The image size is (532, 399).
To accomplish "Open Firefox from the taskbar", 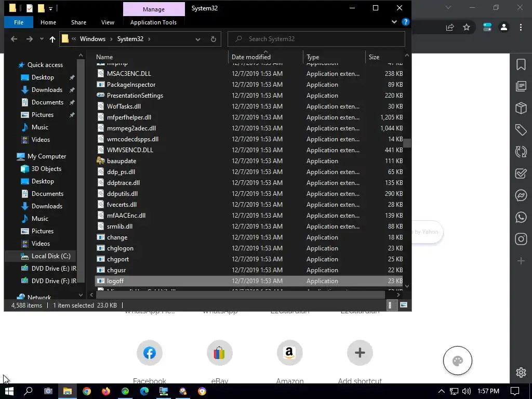I will [106, 392].
